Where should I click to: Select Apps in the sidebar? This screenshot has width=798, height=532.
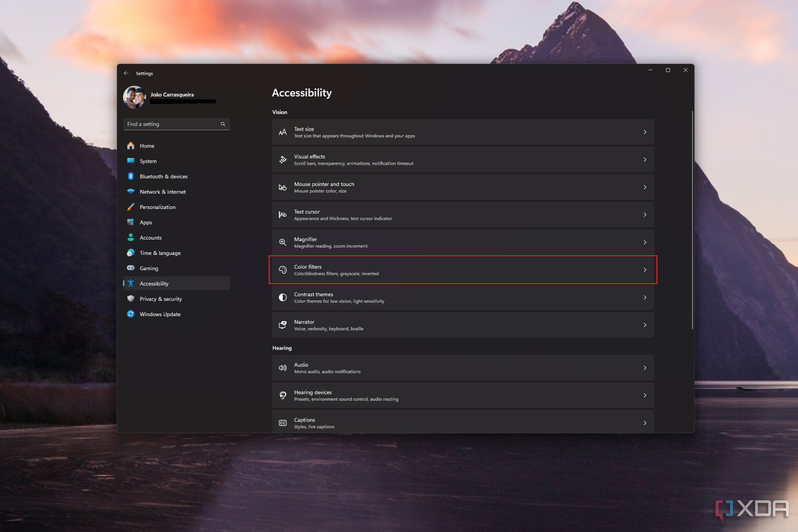(x=177, y=222)
